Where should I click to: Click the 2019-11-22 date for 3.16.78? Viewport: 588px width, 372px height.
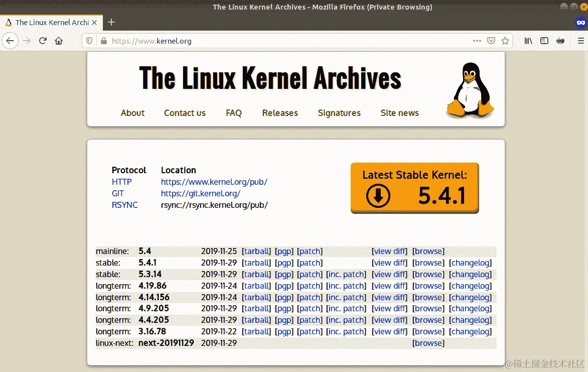(x=219, y=332)
